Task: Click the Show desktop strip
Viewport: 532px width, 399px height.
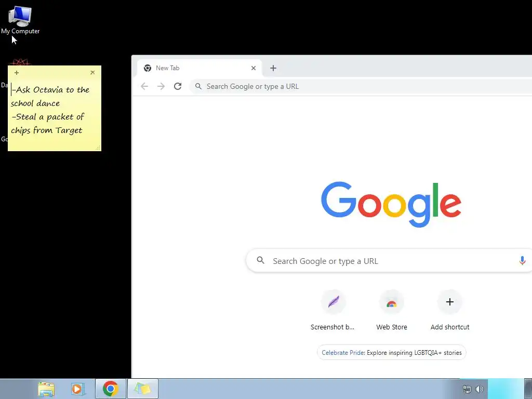Action: pos(528,389)
